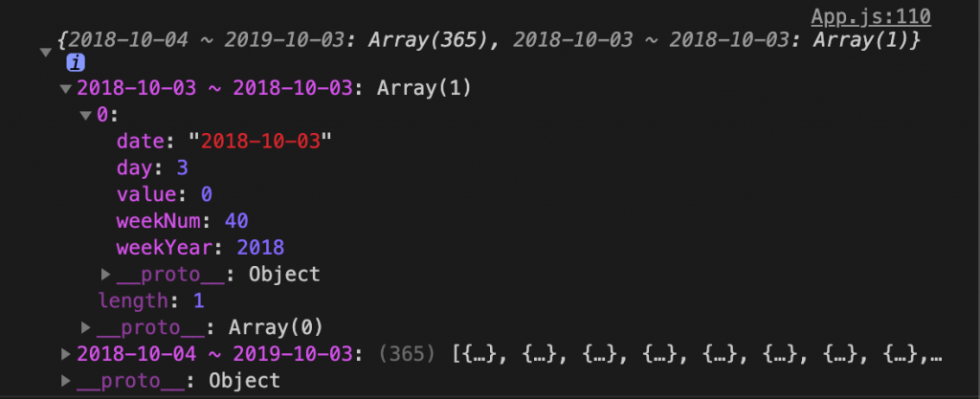The height and width of the screenshot is (399, 980).
Task: Click the value: 0 property row
Action: [x=165, y=195]
